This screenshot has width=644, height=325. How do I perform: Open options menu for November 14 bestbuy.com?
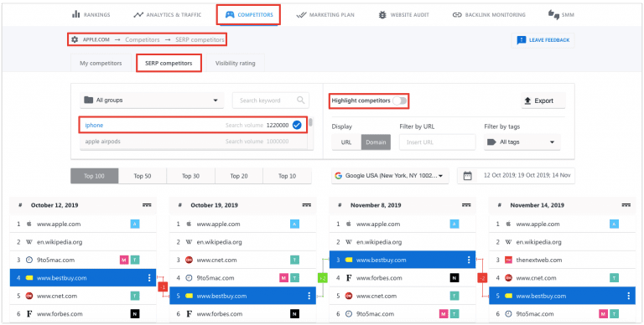[x=628, y=296]
